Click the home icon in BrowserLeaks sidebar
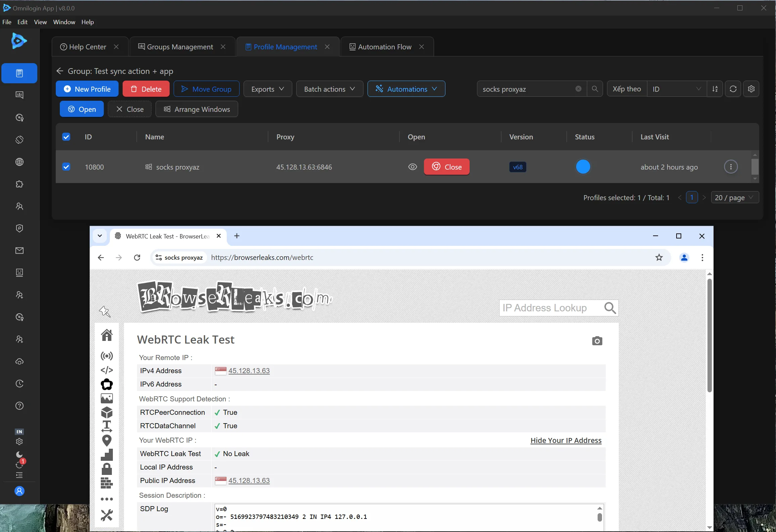776x532 pixels. 107,335
